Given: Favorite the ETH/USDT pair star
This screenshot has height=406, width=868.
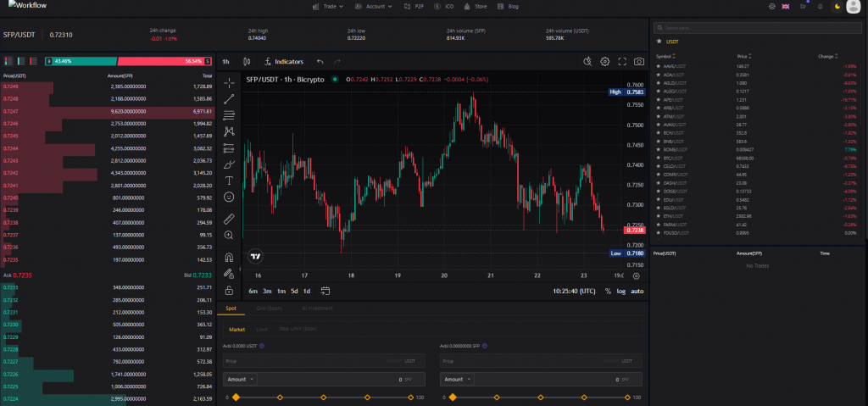Looking at the screenshot, I should tap(659, 216).
